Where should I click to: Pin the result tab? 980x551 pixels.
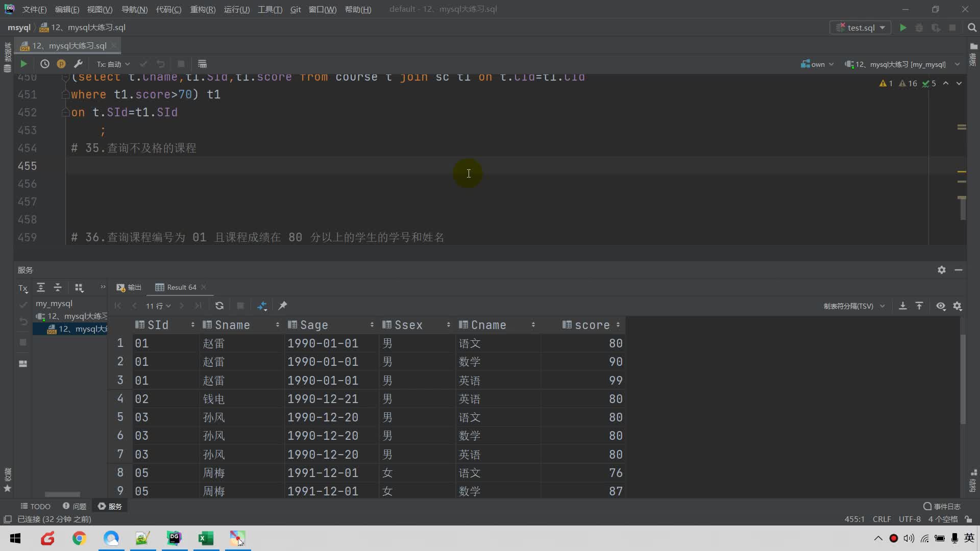click(x=282, y=306)
